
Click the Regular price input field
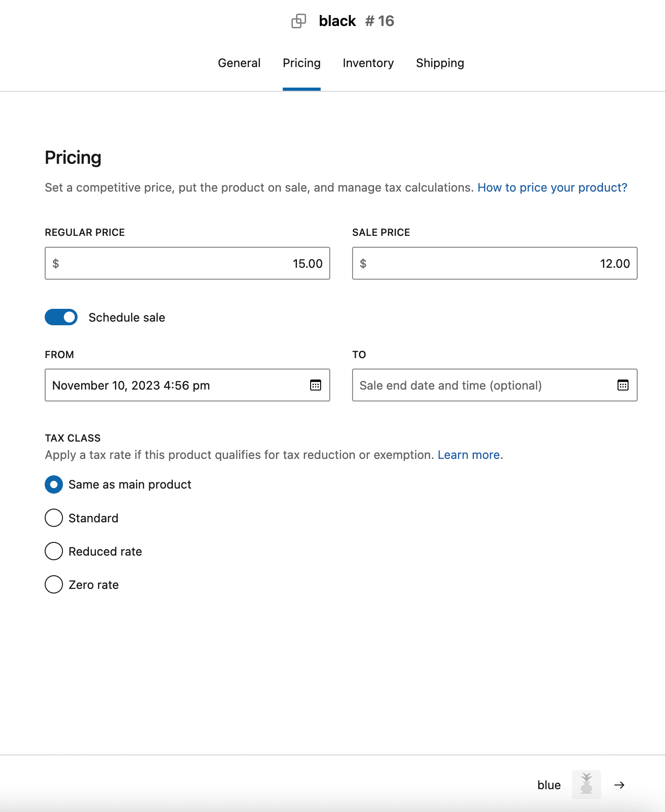coord(187,263)
